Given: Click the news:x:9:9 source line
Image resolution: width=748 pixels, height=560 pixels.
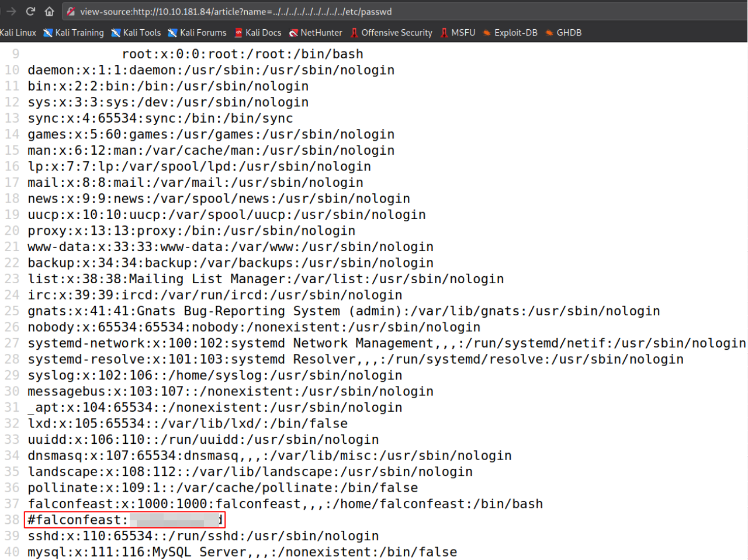Looking at the screenshot, I should click(219, 199).
